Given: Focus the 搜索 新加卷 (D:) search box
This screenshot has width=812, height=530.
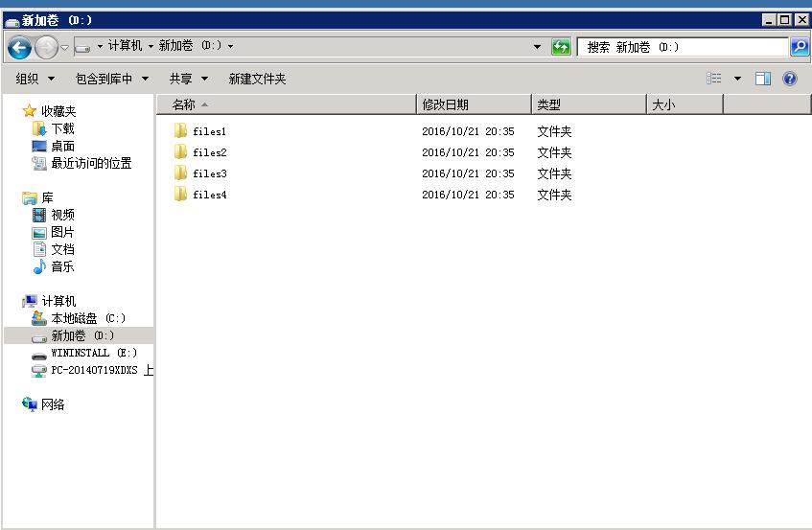Looking at the screenshot, I should coord(683,47).
